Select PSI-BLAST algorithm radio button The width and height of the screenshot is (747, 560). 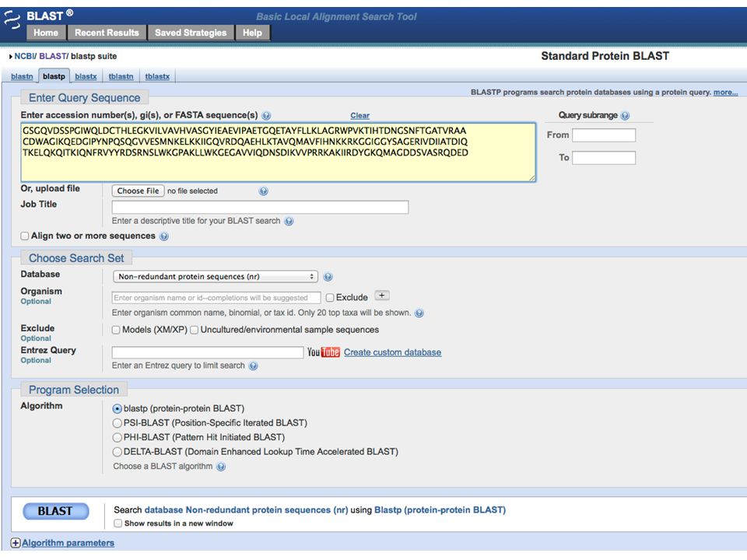pyautogui.click(x=117, y=423)
